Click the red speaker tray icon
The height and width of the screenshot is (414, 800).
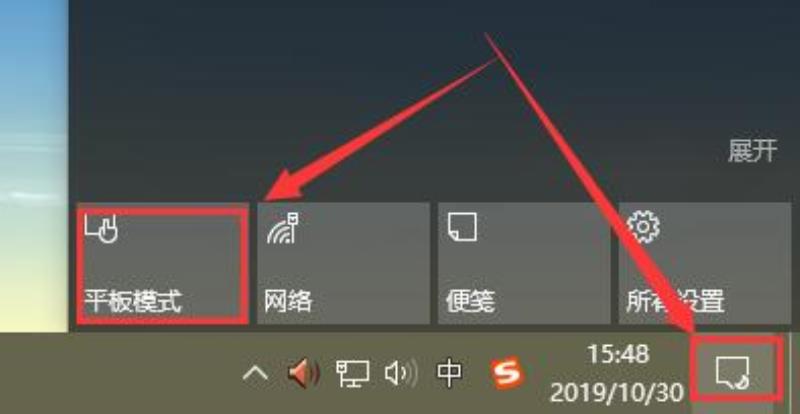(304, 374)
